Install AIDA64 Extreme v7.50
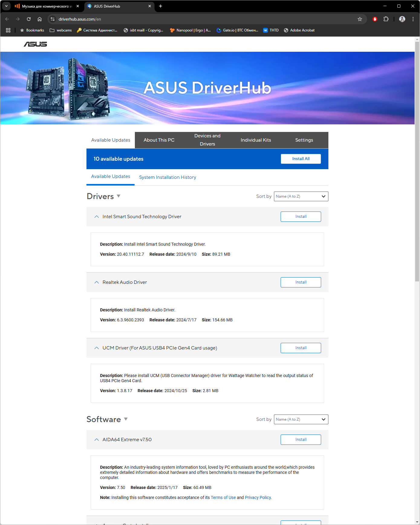This screenshot has width=420, height=525. tap(301, 440)
